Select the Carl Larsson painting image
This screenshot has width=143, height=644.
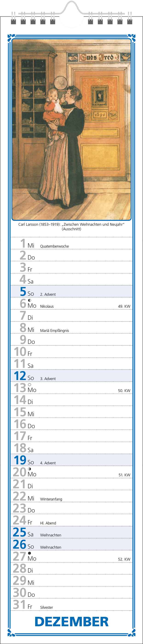pyautogui.click(x=71, y=129)
